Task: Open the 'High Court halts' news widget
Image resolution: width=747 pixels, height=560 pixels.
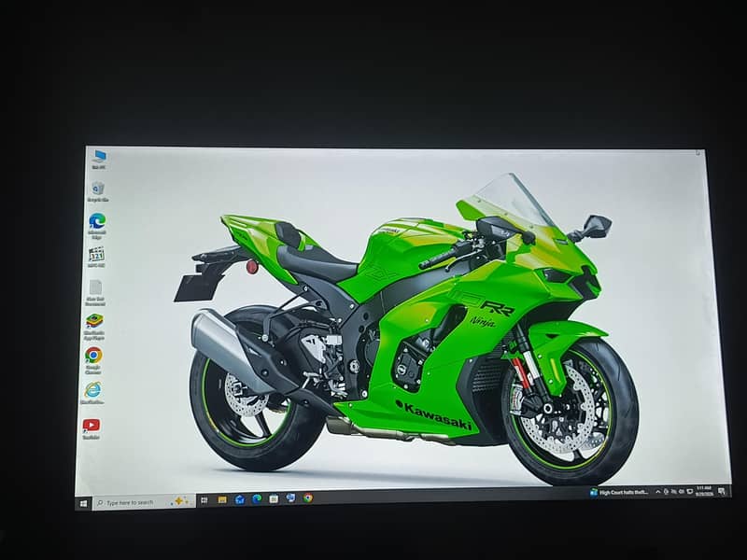Action: [619, 493]
